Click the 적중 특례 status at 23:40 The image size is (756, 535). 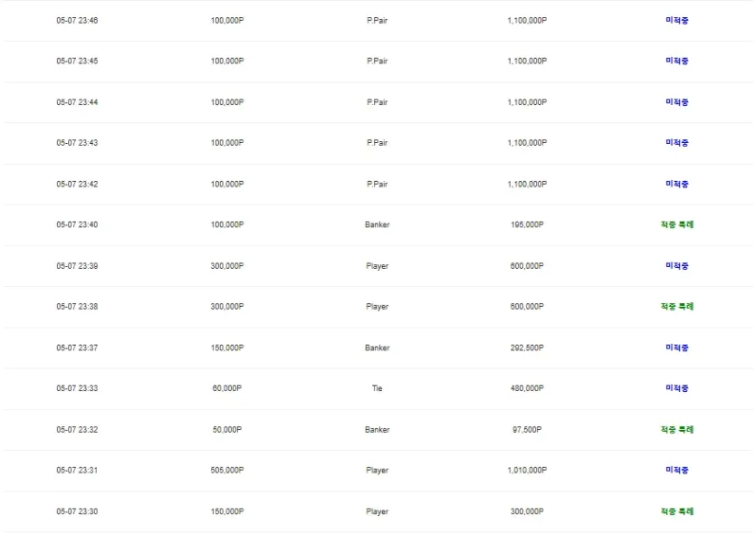point(677,225)
